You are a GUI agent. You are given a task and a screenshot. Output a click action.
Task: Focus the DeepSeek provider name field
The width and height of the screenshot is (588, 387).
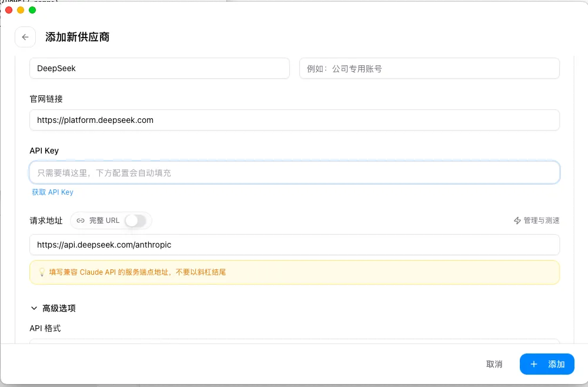click(x=159, y=68)
